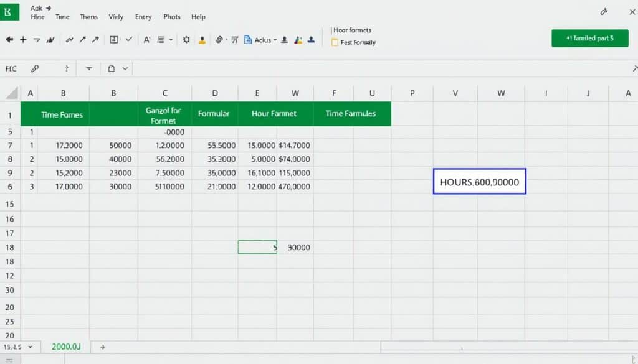Open the Hine menu
Screen dimensions: 638x364
click(x=38, y=17)
